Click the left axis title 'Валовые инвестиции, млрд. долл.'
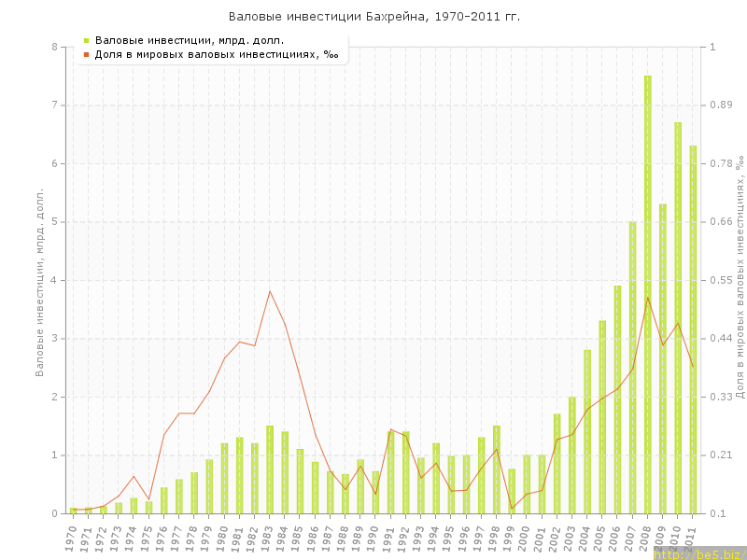This screenshot has height=560, width=747. coord(40,280)
